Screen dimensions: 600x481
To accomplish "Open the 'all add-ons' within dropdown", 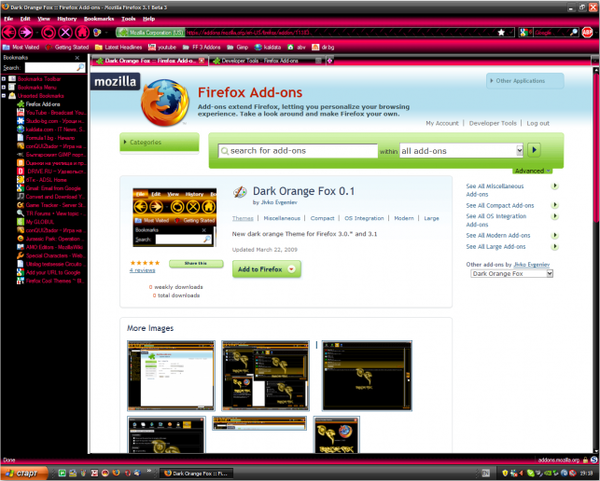I will pyautogui.click(x=461, y=151).
